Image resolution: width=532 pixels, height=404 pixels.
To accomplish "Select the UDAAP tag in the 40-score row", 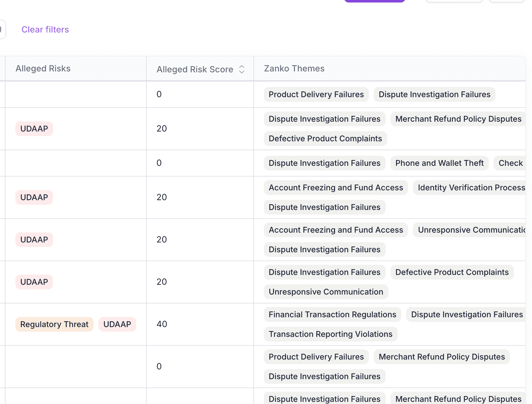I will click(x=117, y=324).
